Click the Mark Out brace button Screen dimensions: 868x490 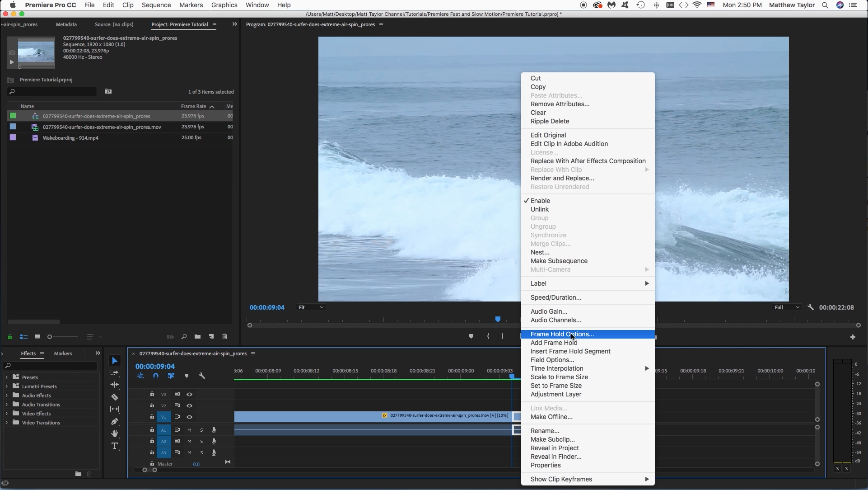tap(502, 336)
